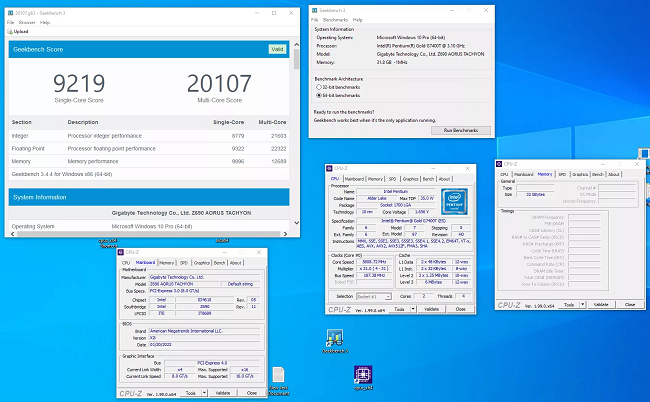Click the Geekbench 3 launcher window title icon
Image resolution: width=650 pixels, height=402 pixels.
click(x=315, y=10)
